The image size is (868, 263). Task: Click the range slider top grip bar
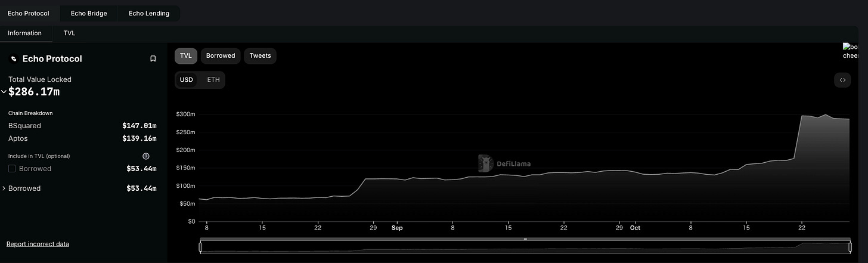(x=525, y=239)
